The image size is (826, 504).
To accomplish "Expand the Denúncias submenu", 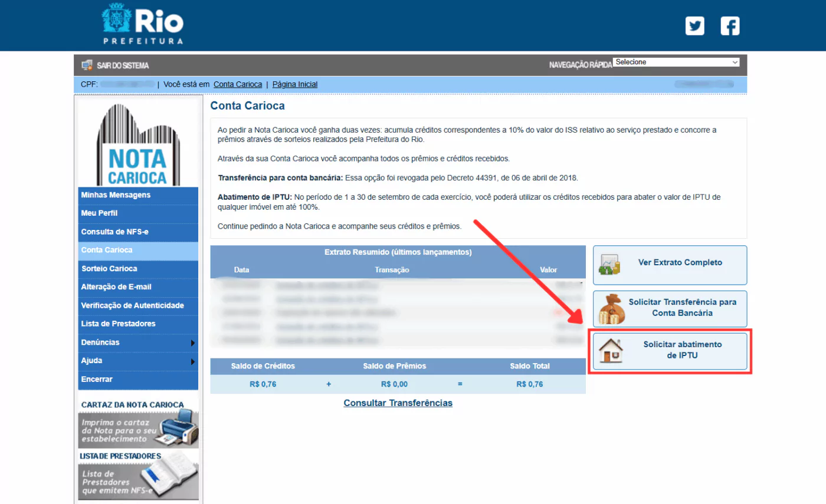I will [x=138, y=342].
